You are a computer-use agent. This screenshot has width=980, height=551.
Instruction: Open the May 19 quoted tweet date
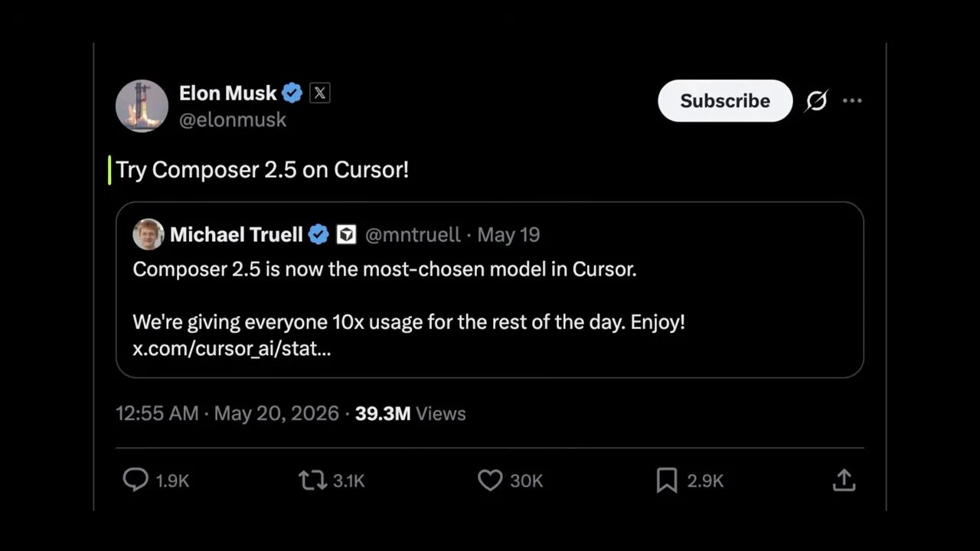pos(508,235)
